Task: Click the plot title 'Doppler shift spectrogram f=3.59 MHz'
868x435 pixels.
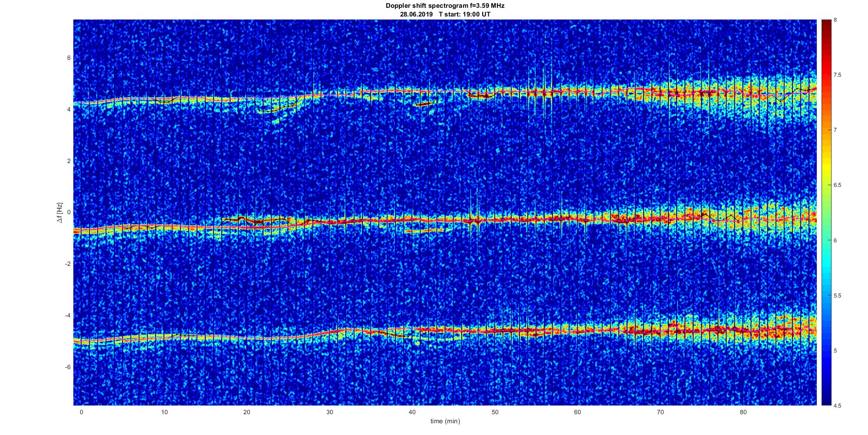Action: pyautogui.click(x=445, y=6)
